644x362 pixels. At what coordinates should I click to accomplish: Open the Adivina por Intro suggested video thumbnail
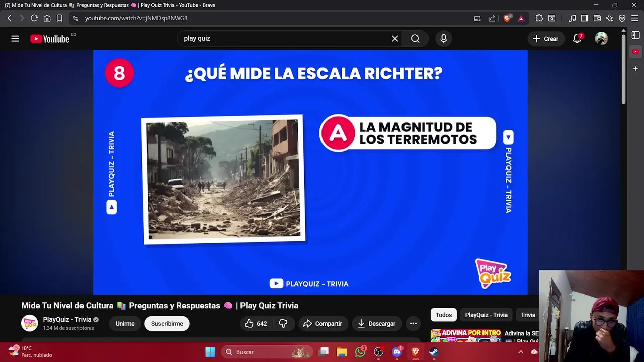(466, 335)
